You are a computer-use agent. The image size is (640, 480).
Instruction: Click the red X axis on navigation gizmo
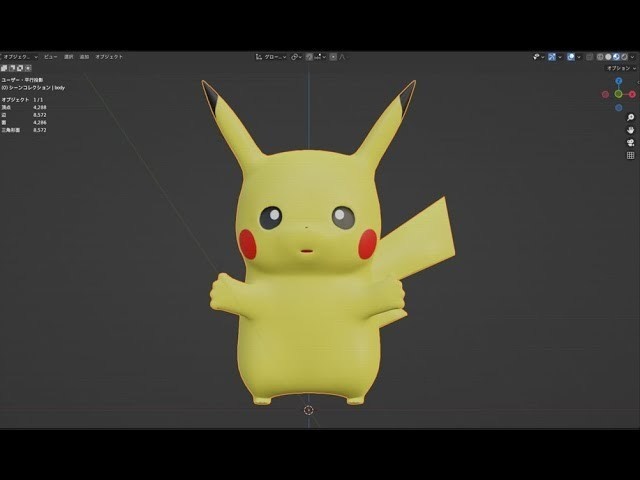tap(632, 94)
